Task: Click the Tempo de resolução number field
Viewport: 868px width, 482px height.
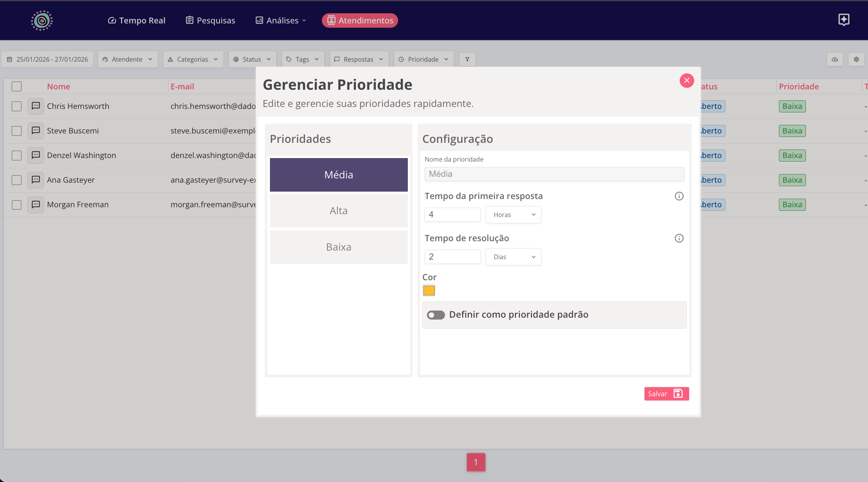Action: pos(452,257)
